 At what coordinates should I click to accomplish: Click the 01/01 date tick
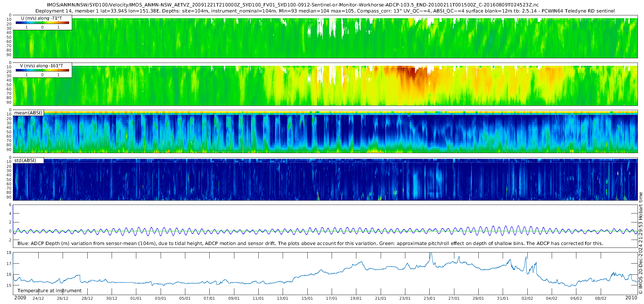[x=136, y=298]
